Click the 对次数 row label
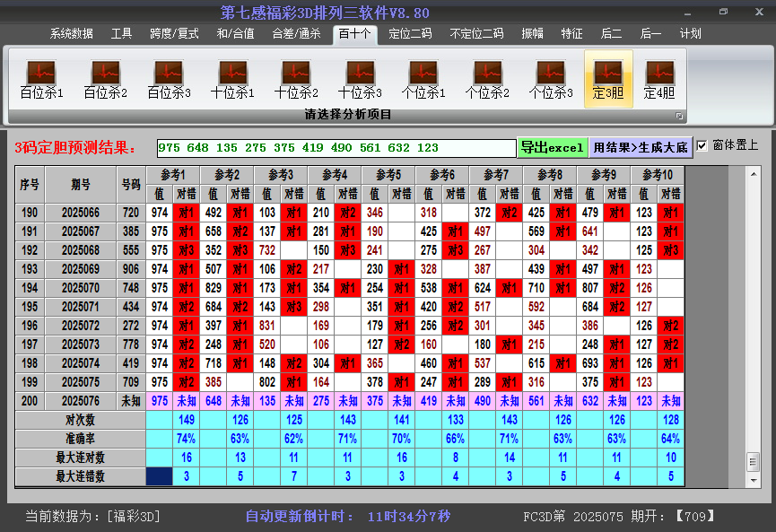776x532 pixels. click(x=81, y=420)
